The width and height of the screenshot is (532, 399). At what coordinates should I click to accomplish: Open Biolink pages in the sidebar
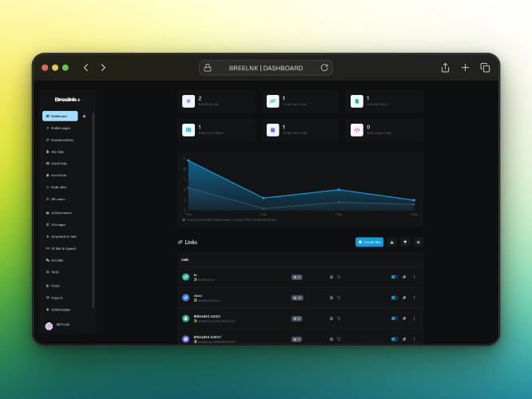(x=58, y=128)
